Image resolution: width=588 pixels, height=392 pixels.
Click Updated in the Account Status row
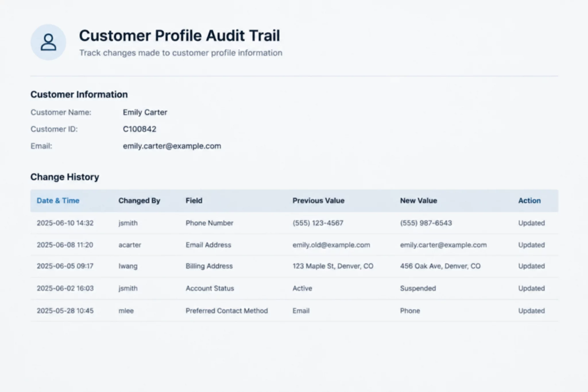531,288
